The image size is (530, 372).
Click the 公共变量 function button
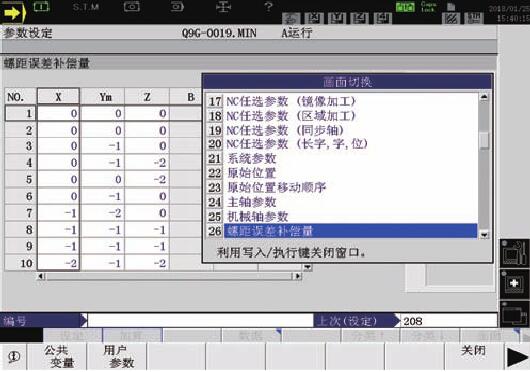57,356
